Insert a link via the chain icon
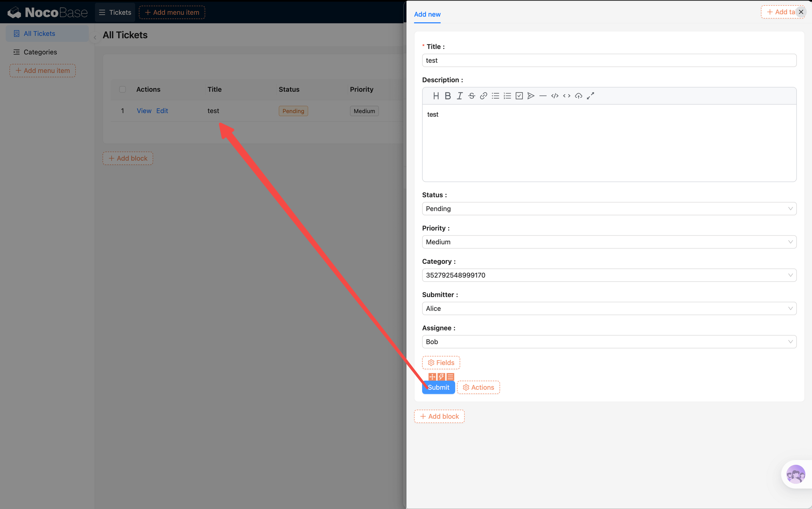The height and width of the screenshot is (509, 812). 483,96
